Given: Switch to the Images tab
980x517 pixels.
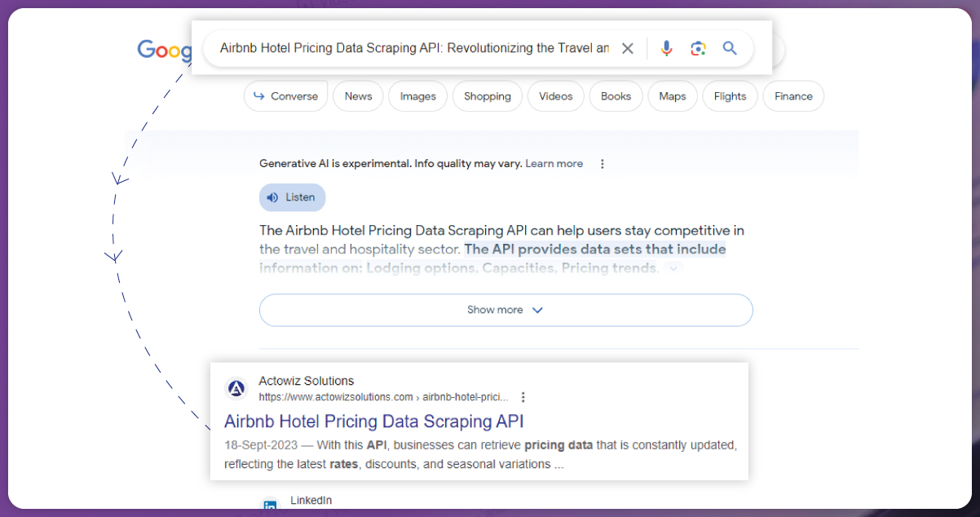Looking at the screenshot, I should pyautogui.click(x=417, y=96).
